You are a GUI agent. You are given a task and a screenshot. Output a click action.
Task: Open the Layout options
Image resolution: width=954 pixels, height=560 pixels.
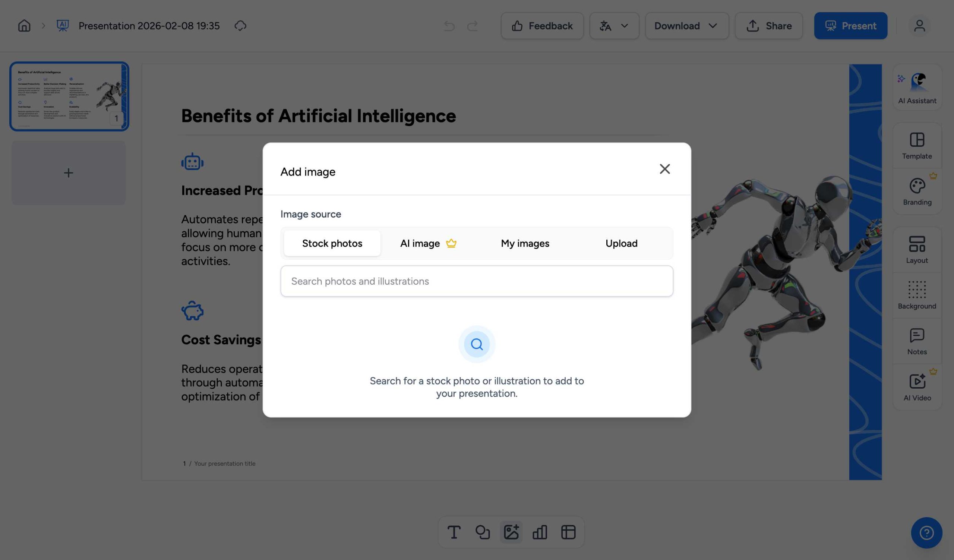[x=917, y=249]
